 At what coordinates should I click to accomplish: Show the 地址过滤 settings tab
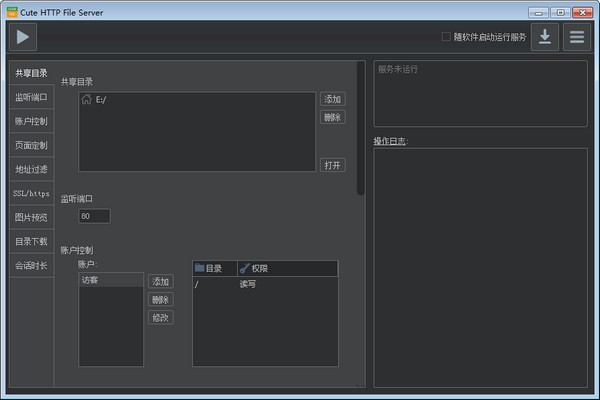click(31, 169)
